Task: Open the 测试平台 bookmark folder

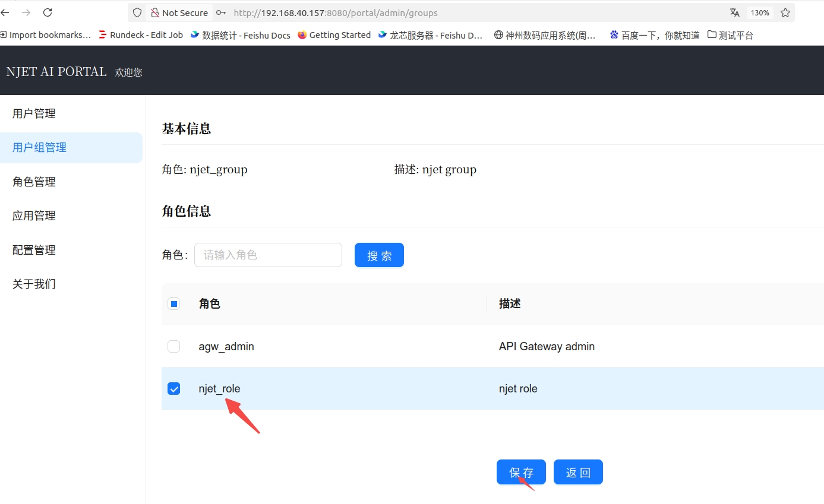Action: (730, 35)
